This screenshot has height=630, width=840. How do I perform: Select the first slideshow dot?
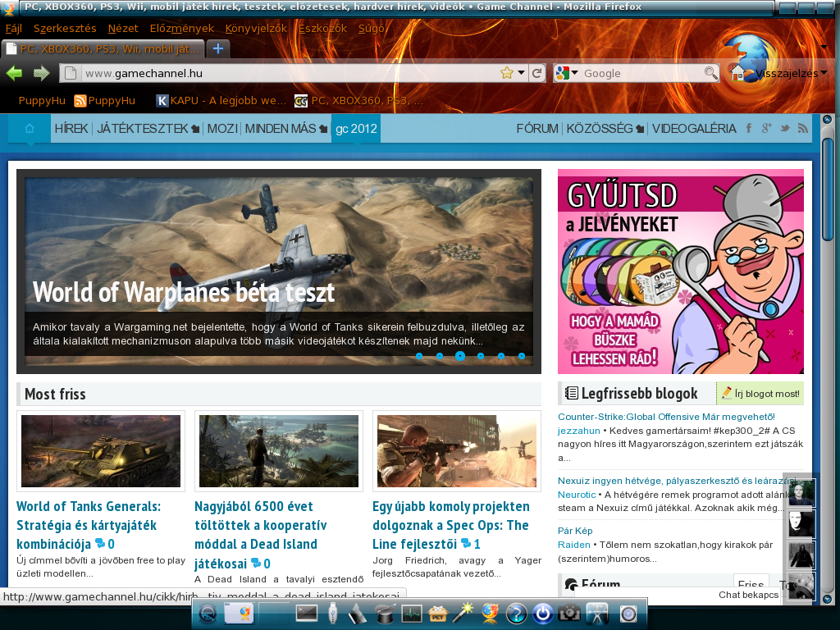point(419,356)
